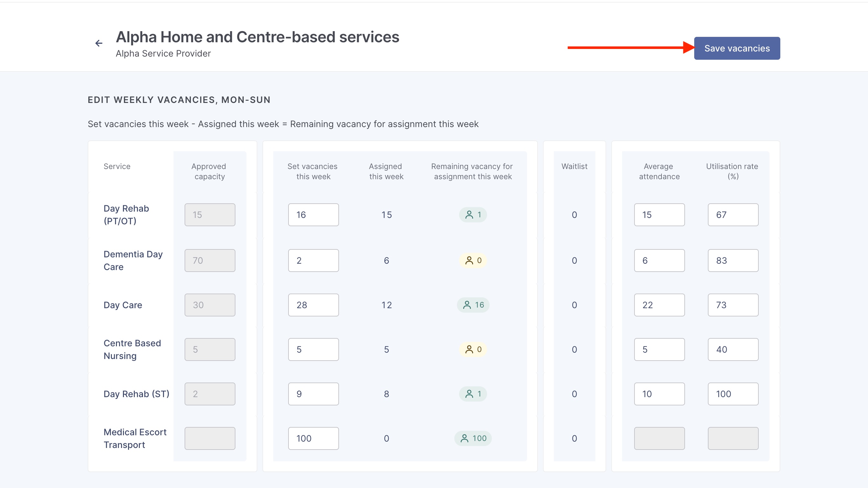Edit Day Rehab (PT/OT) set vacancies field
868x488 pixels.
coord(313,215)
